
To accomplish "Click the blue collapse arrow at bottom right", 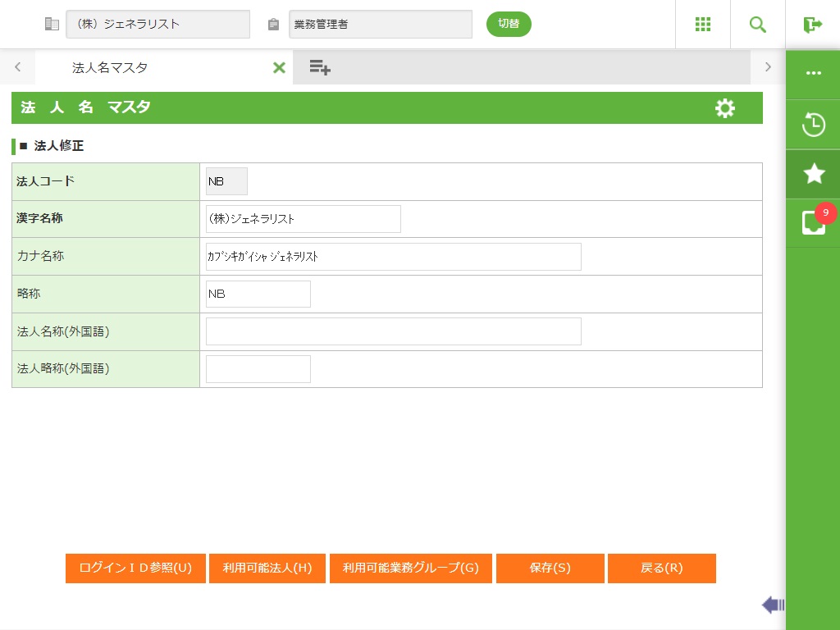I will [x=773, y=605].
